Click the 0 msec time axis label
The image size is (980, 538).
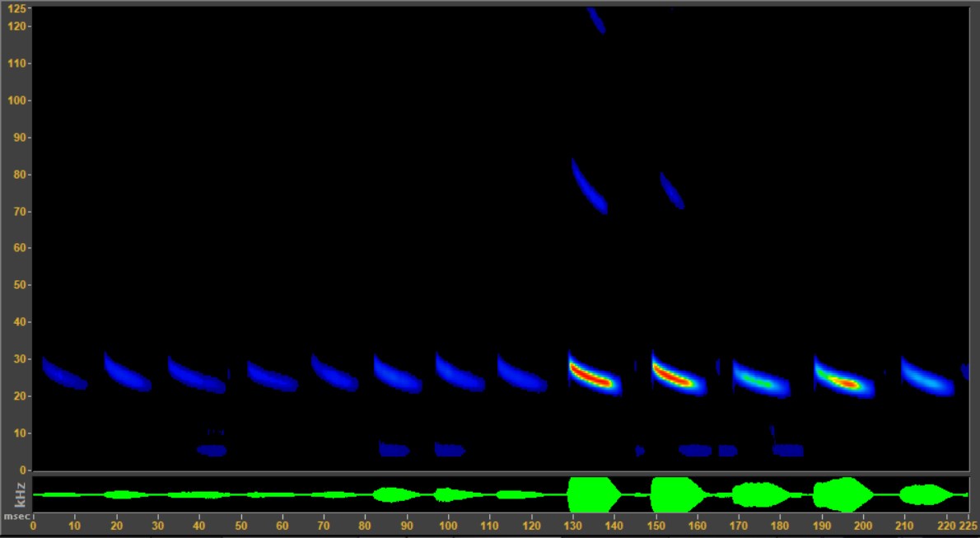[33, 523]
